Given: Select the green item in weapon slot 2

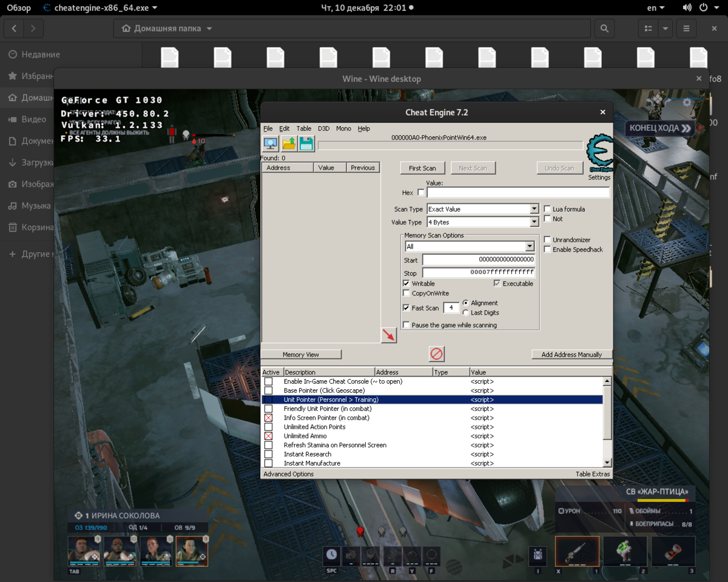Looking at the screenshot, I should click(x=625, y=551).
